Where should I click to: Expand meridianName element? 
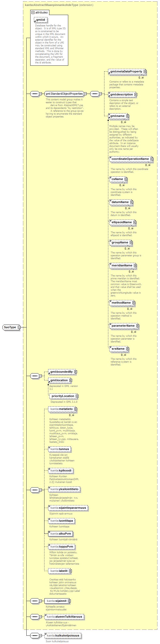(x=135, y=265)
